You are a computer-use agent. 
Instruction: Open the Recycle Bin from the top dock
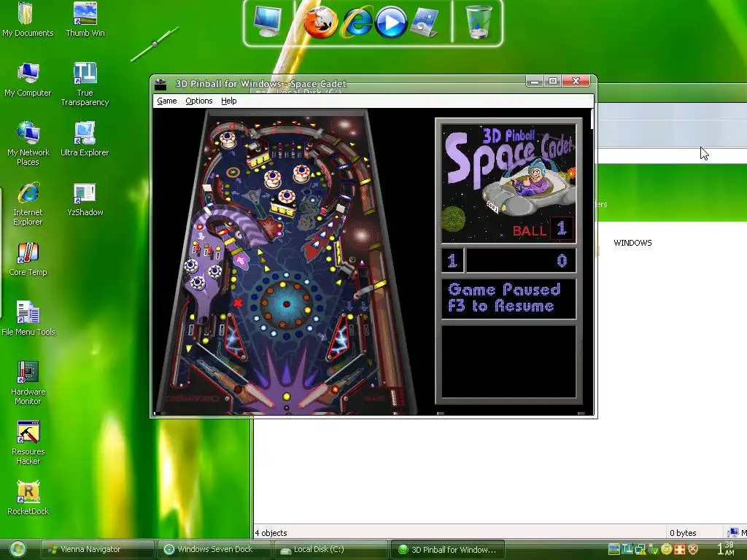[x=479, y=22]
